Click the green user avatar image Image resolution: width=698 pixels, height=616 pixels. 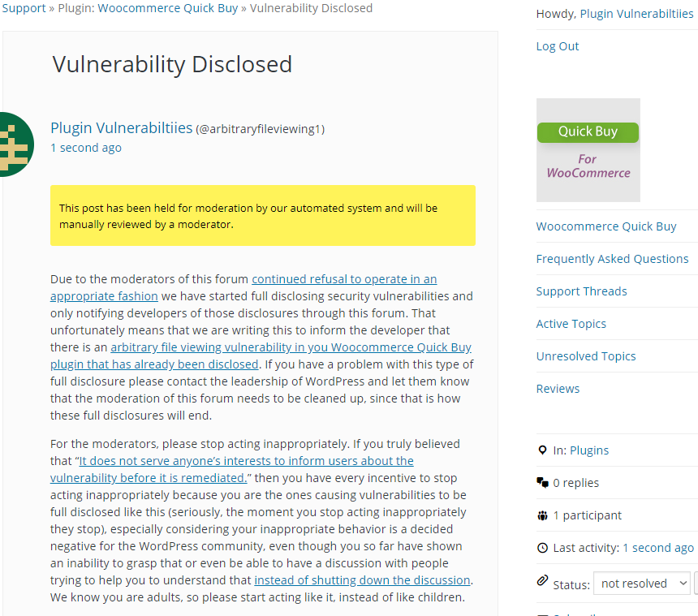click(16, 144)
